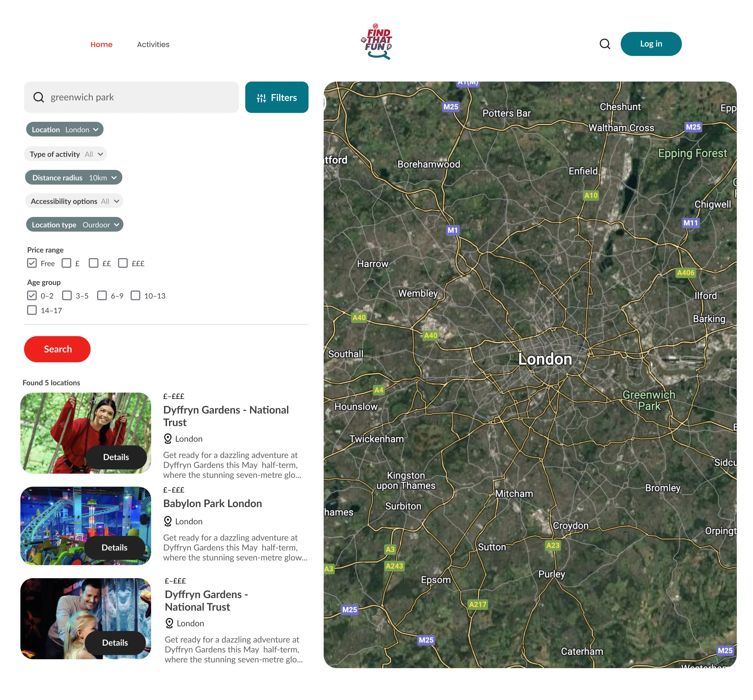This screenshot has height=700, width=753.
Task: Click the Potters Bar map label
Action: coord(506,113)
